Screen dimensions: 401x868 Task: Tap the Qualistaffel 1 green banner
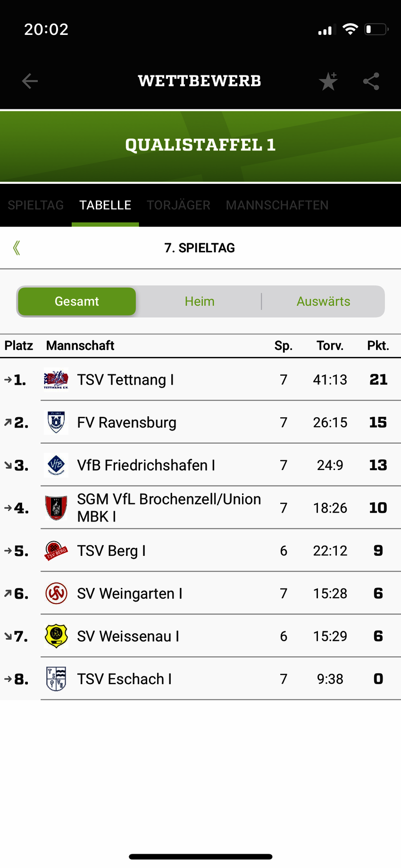[x=200, y=146]
